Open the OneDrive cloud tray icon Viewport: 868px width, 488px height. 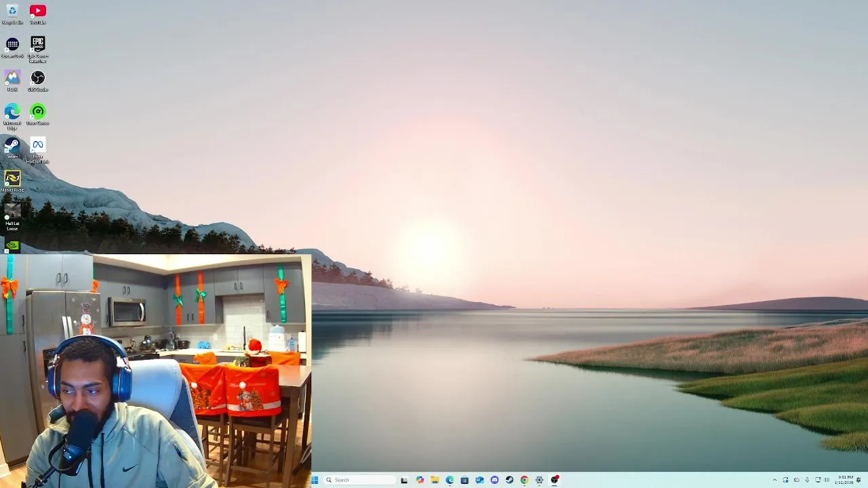point(797,480)
